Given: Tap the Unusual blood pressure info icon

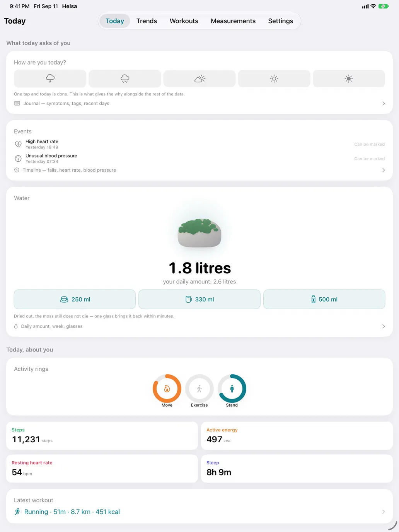Looking at the screenshot, I should [18, 159].
